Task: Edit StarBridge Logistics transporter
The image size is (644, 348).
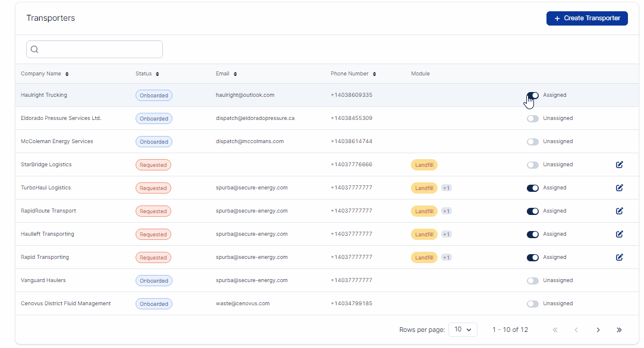Action: [x=620, y=164]
